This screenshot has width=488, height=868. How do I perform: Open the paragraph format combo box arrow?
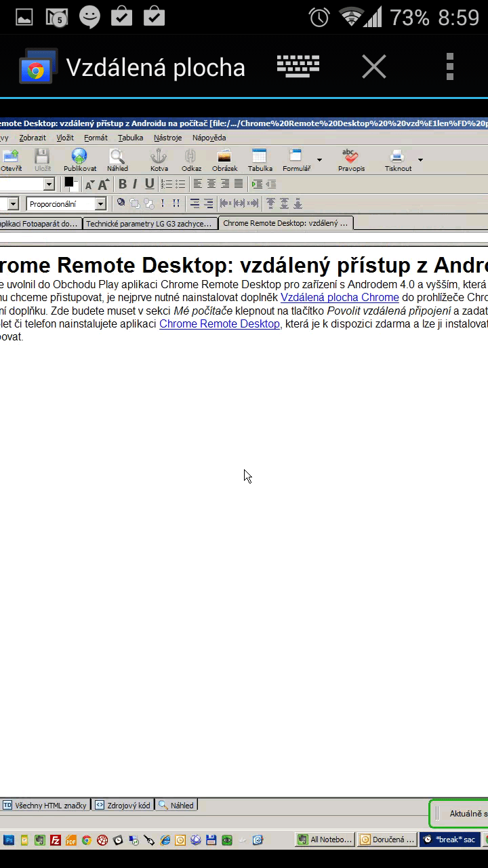click(49, 184)
